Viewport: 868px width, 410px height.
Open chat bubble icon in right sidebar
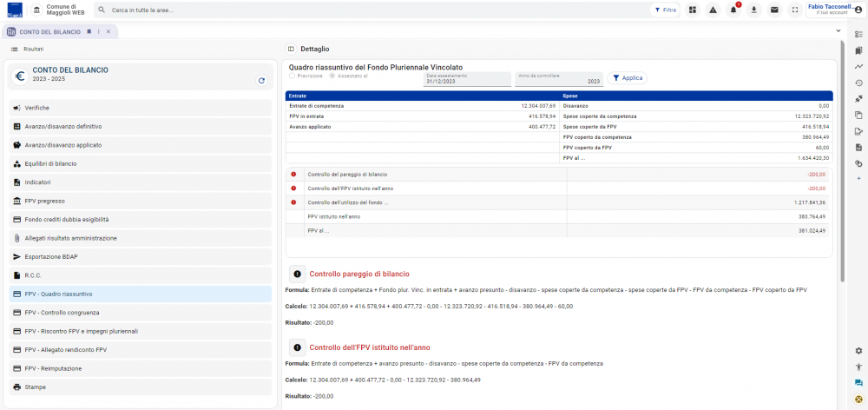coord(858,383)
